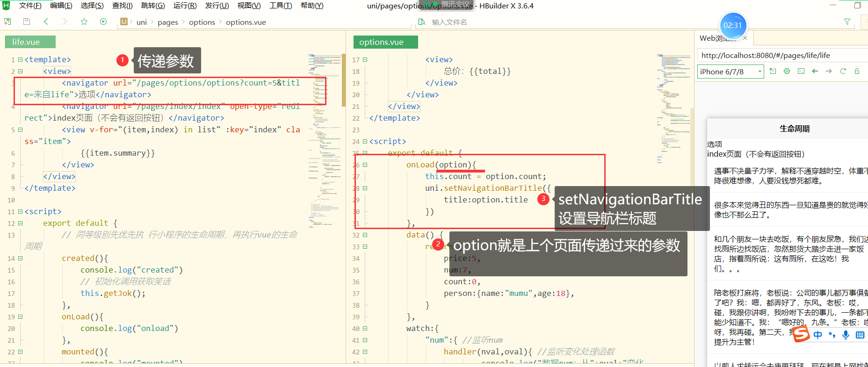Screen dimensions: 868x367
Task: Toggle the punctuation mode icon in IME bar
Action: 832,335
